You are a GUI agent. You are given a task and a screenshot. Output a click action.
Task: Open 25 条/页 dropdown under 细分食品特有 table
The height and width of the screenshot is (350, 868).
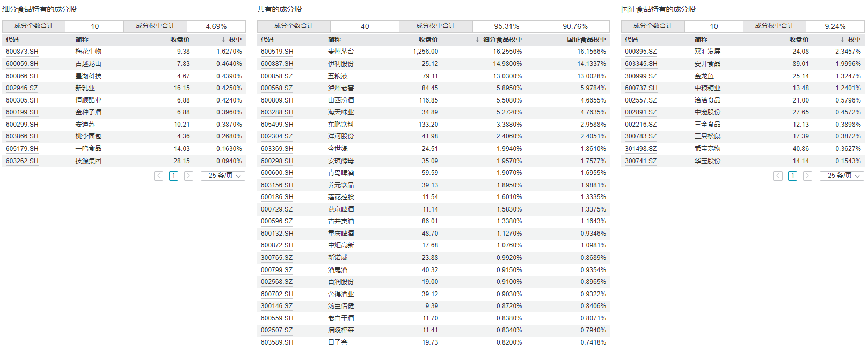pyautogui.click(x=223, y=176)
